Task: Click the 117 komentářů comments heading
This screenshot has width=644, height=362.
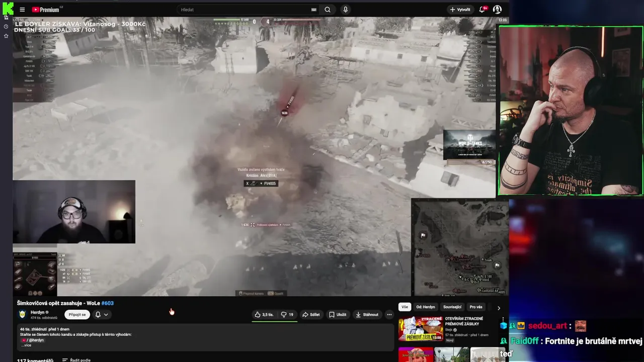Action: (x=35, y=360)
